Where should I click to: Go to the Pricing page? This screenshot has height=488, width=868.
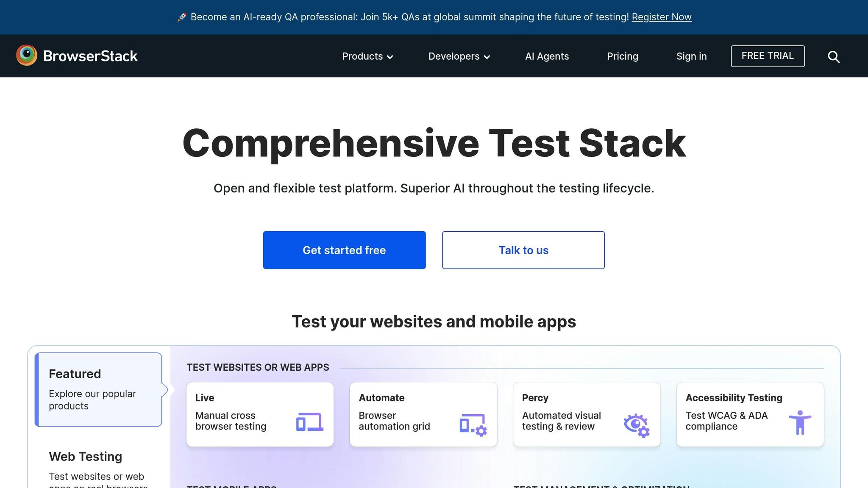click(622, 56)
